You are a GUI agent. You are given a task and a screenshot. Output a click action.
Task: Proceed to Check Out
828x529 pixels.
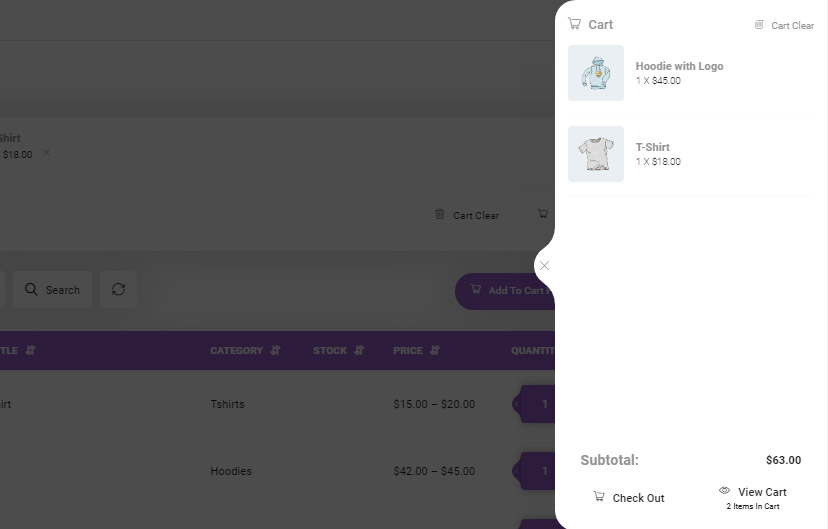coord(629,497)
